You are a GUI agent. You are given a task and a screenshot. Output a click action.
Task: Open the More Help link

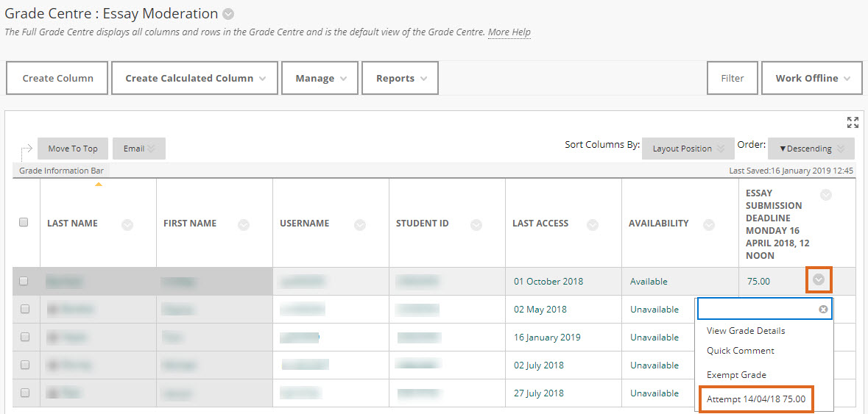pyautogui.click(x=509, y=32)
